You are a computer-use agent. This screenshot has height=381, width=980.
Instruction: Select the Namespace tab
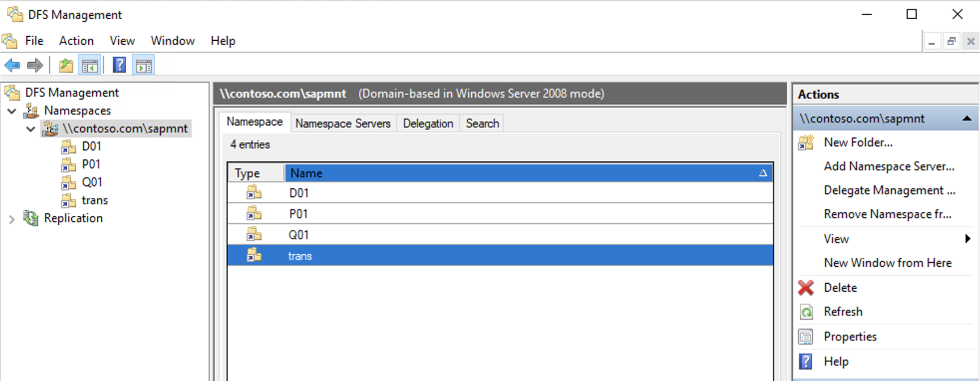pos(255,122)
